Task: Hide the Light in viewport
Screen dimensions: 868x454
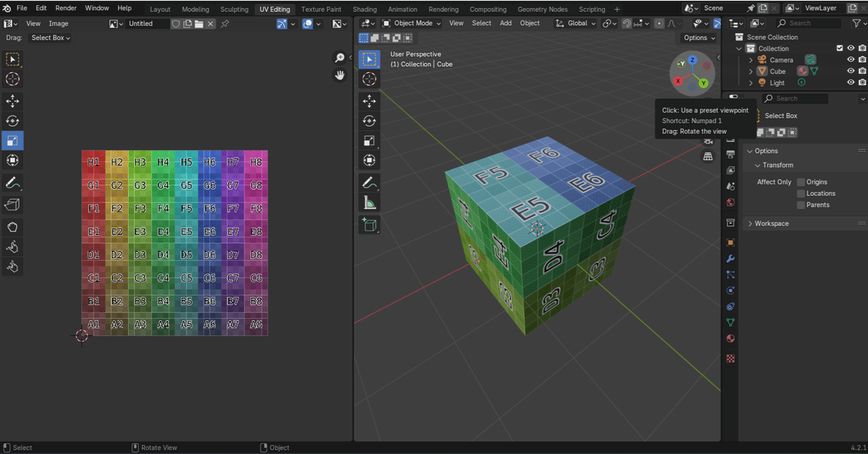Action: point(851,83)
